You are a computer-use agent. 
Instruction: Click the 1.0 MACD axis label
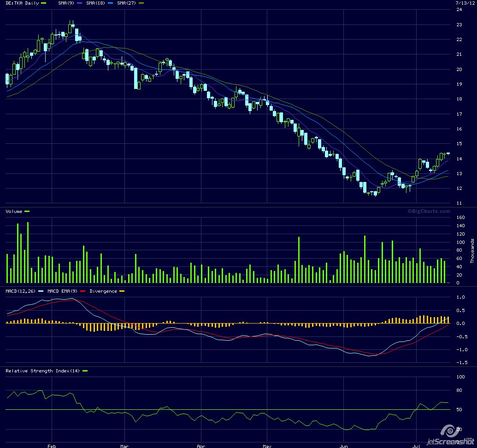[x=460, y=297]
